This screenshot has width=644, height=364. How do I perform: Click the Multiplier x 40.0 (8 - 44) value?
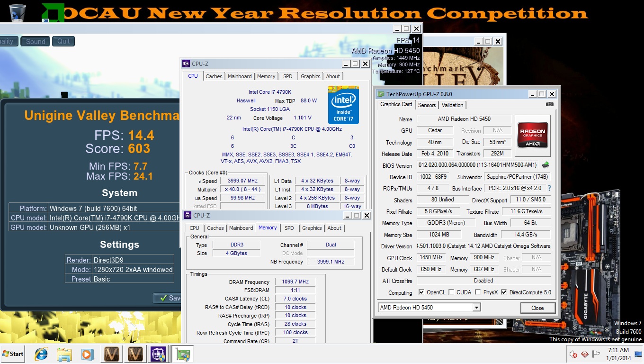241,189
